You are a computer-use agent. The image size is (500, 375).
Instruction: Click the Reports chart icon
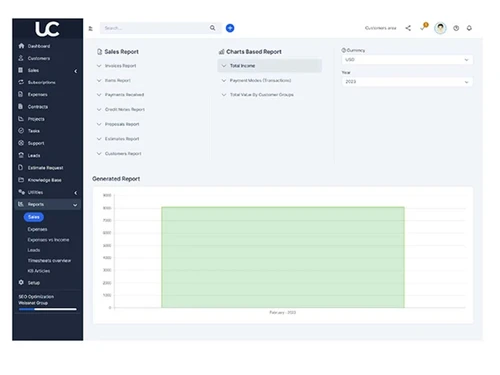pos(21,204)
